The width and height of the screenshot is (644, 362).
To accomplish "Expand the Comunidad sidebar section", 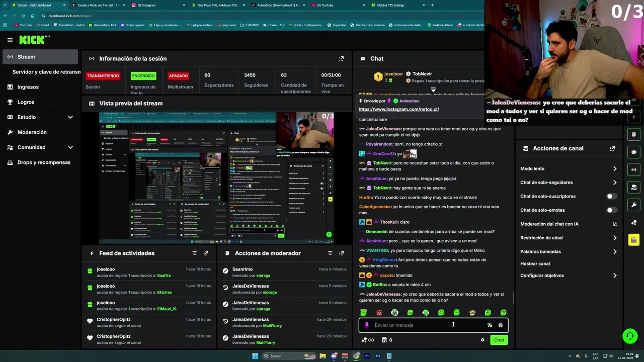I will click(x=70, y=147).
